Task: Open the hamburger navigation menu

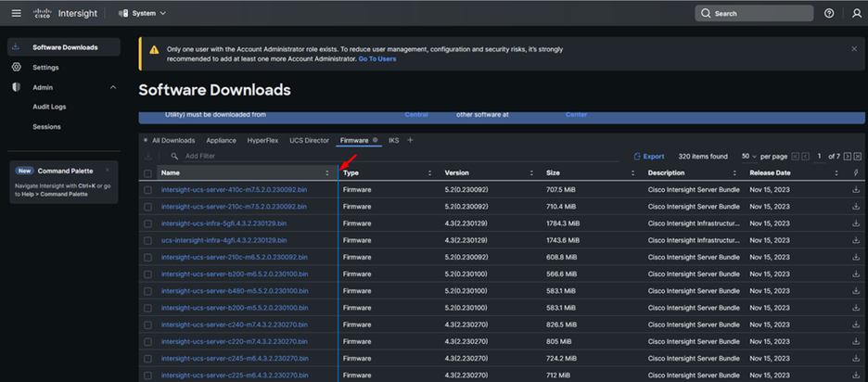Action: point(16,13)
